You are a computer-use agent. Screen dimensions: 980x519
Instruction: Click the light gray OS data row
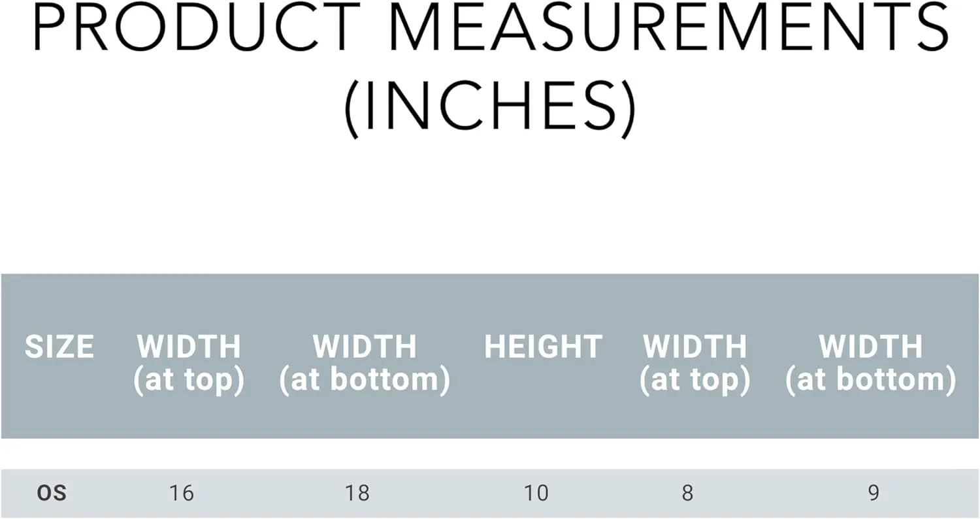tap(490, 493)
